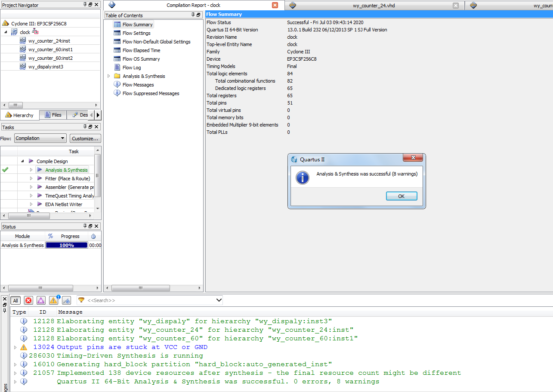Collapse the clock hierarchy tree node
The image size is (553, 392).
coord(5,32)
